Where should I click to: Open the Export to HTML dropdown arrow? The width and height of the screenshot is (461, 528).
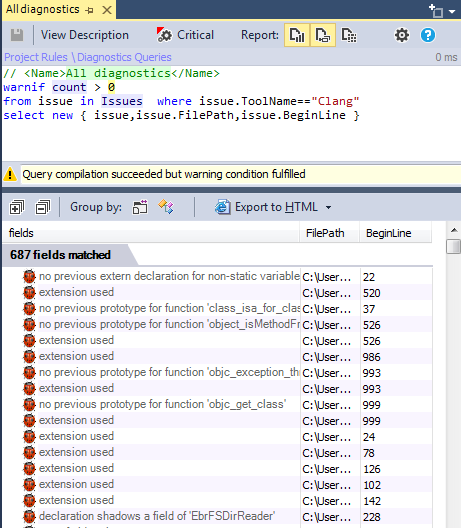click(329, 207)
